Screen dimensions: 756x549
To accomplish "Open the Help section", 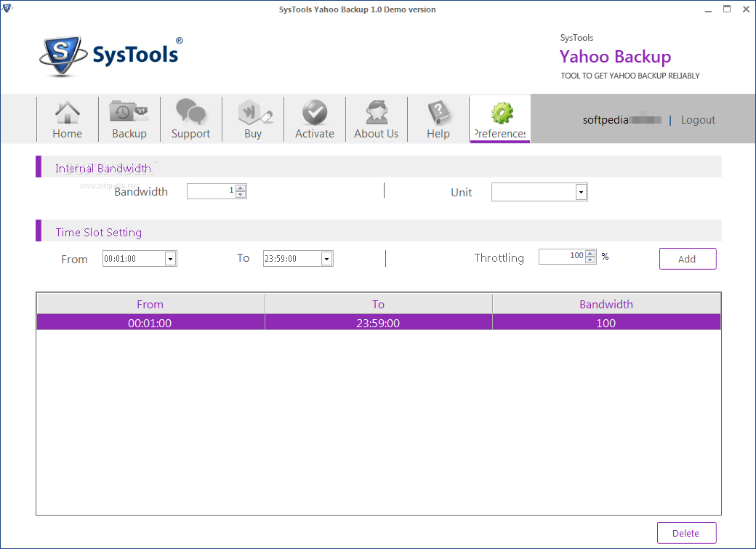I will 438,119.
